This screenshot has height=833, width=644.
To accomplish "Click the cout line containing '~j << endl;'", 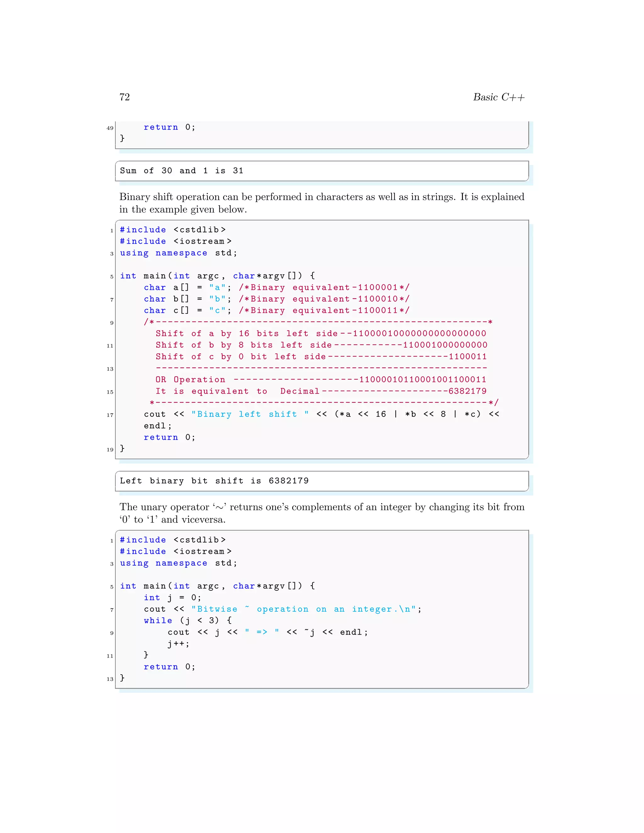I will click(x=268, y=632).
